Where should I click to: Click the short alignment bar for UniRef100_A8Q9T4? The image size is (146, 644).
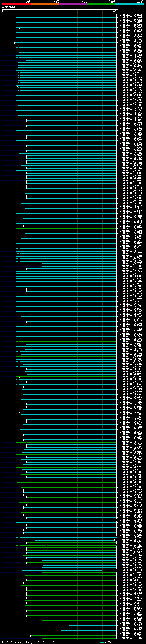(x=62, y=570)
